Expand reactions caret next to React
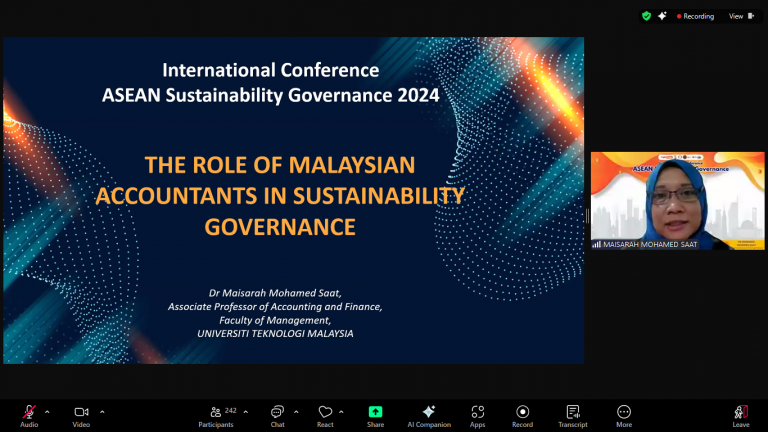This screenshot has width=768, height=432. tap(341, 412)
